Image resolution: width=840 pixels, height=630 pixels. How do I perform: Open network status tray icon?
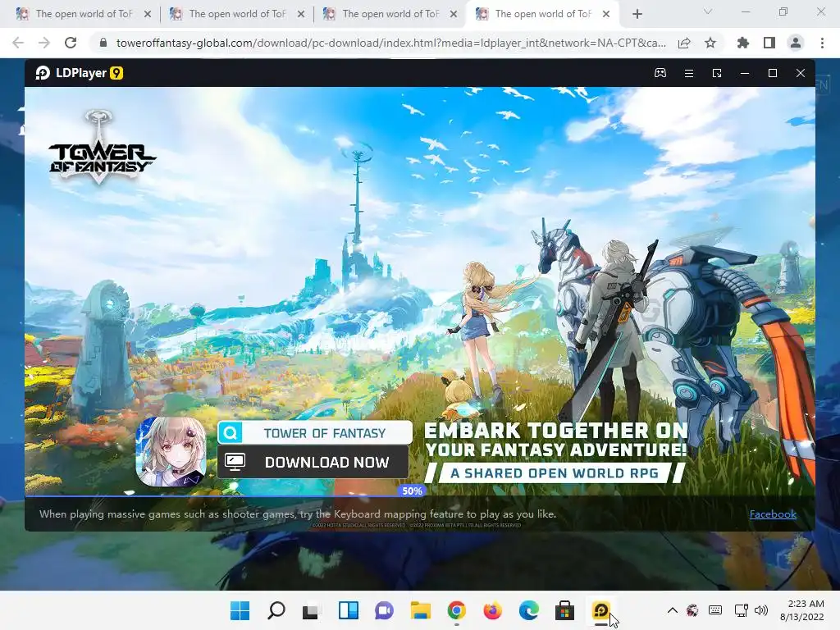[742, 609]
